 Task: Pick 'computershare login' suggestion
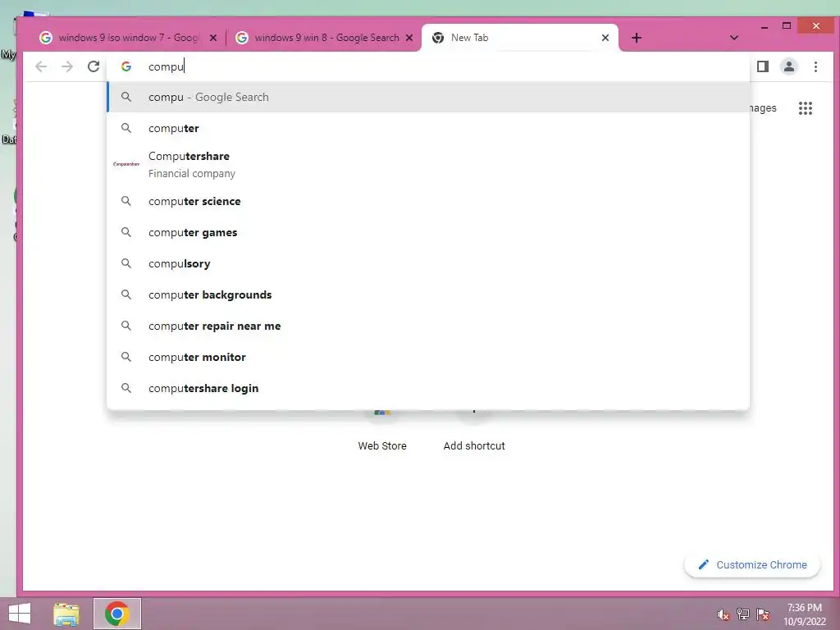[428, 387]
